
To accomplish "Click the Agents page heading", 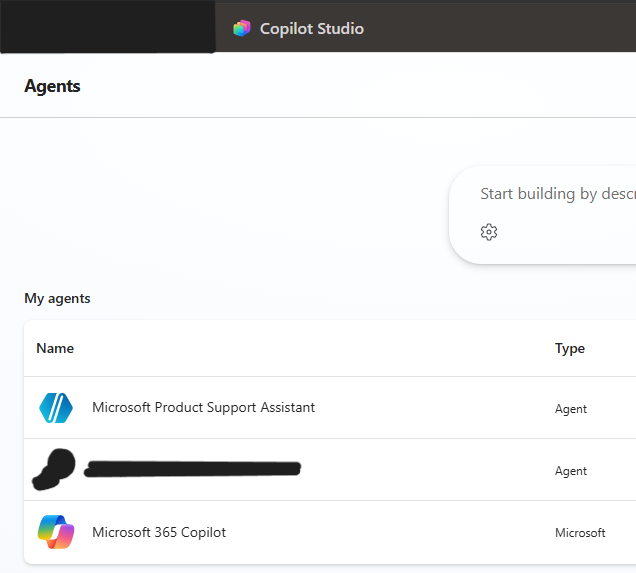I will [52, 86].
